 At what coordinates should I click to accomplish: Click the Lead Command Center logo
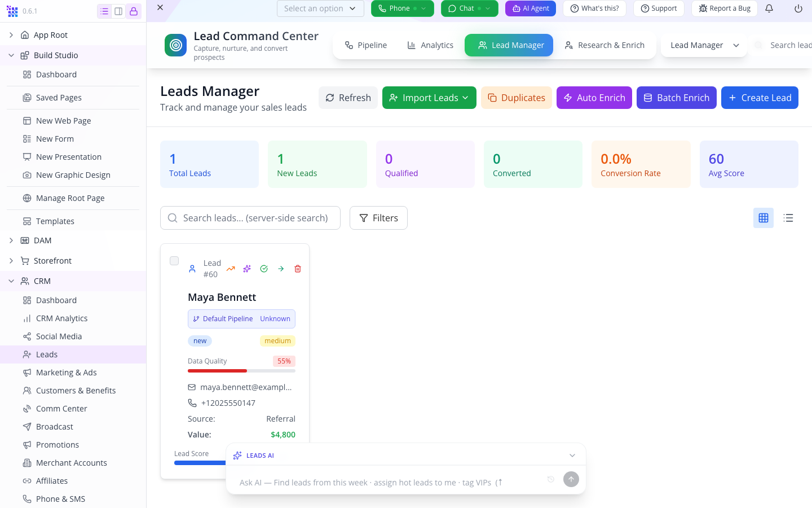(x=175, y=45)
